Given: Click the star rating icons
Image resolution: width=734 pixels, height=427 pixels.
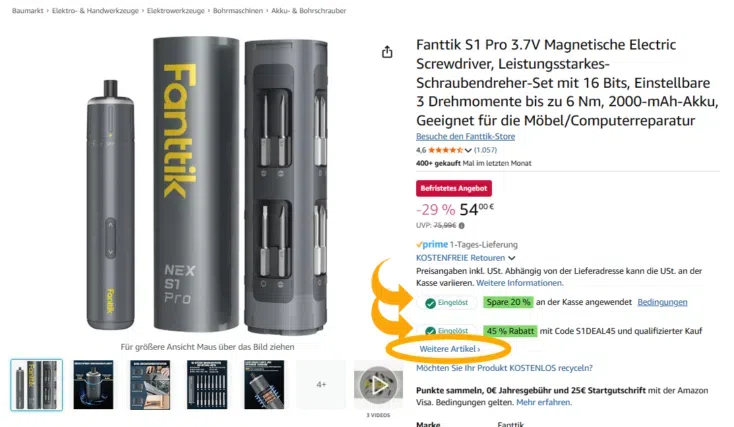Looking at the screenshot, I should pos(445,150).
